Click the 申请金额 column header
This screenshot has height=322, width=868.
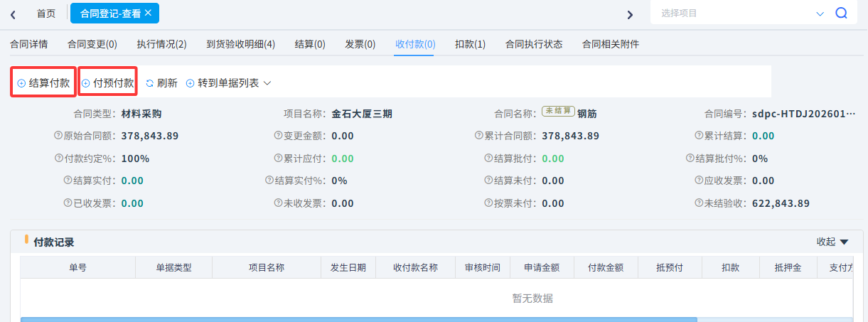542,268
